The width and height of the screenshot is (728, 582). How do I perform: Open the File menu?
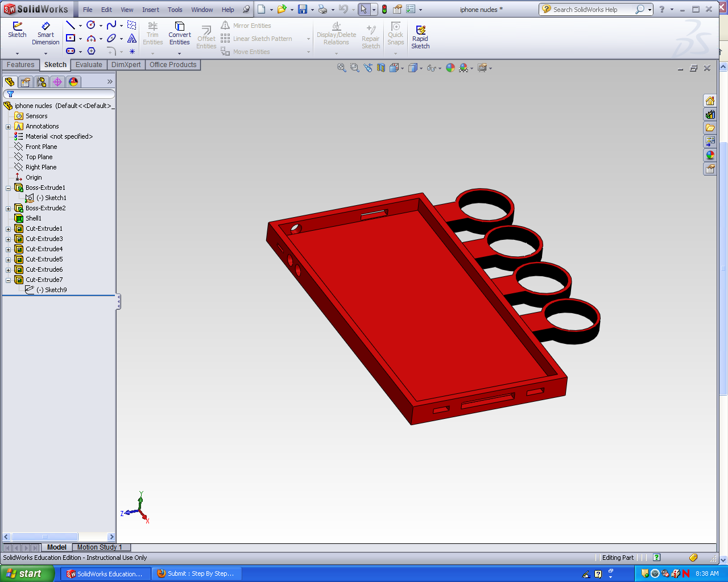pyautogui.click(x=88, y=10)
